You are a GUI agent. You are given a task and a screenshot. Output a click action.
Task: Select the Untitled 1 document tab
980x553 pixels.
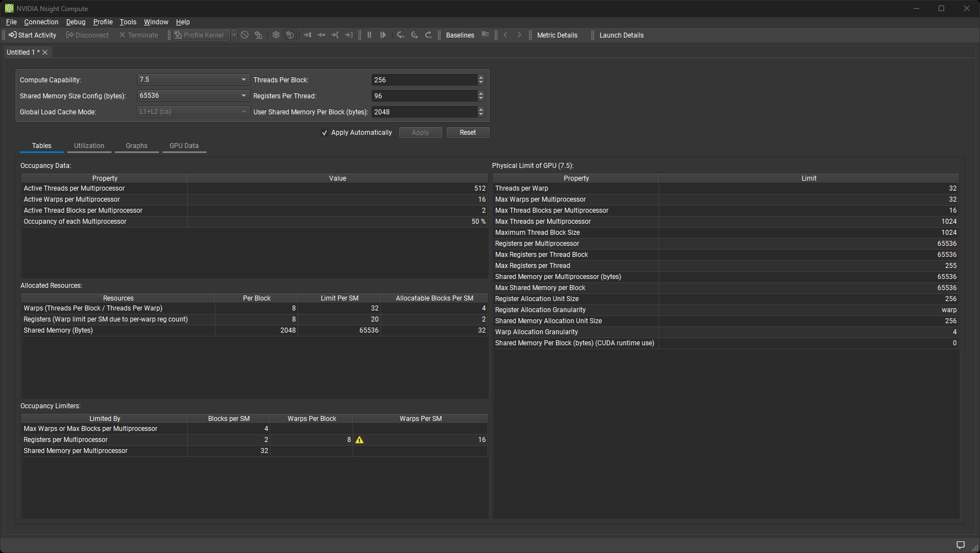23,52
